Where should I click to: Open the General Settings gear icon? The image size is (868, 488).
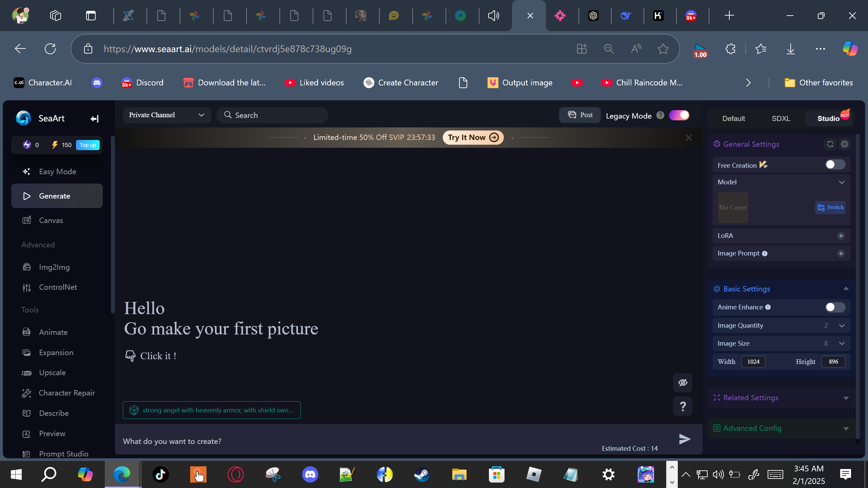(x=845, y=144)
